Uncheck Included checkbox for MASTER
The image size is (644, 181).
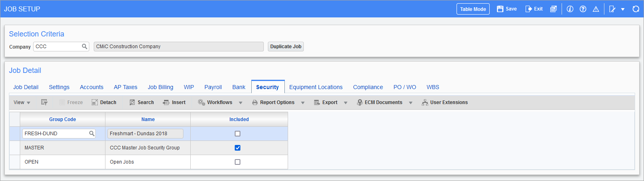pyautogui.click(x=238, y=148)
